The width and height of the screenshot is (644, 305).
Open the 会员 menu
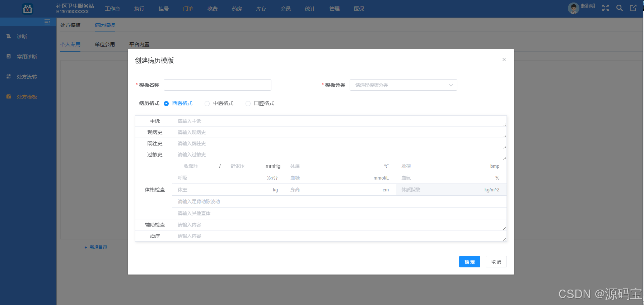click(286, 9)
